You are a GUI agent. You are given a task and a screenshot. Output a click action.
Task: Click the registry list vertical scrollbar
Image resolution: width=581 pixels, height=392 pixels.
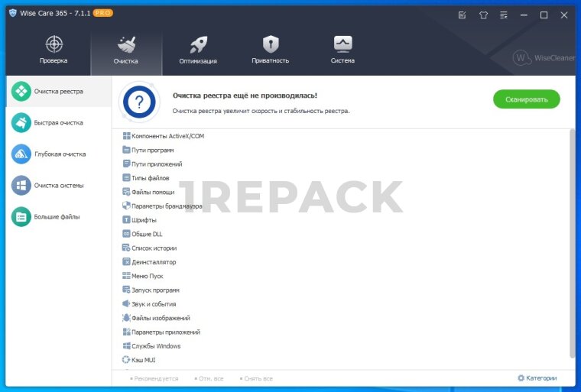point(572,245)
